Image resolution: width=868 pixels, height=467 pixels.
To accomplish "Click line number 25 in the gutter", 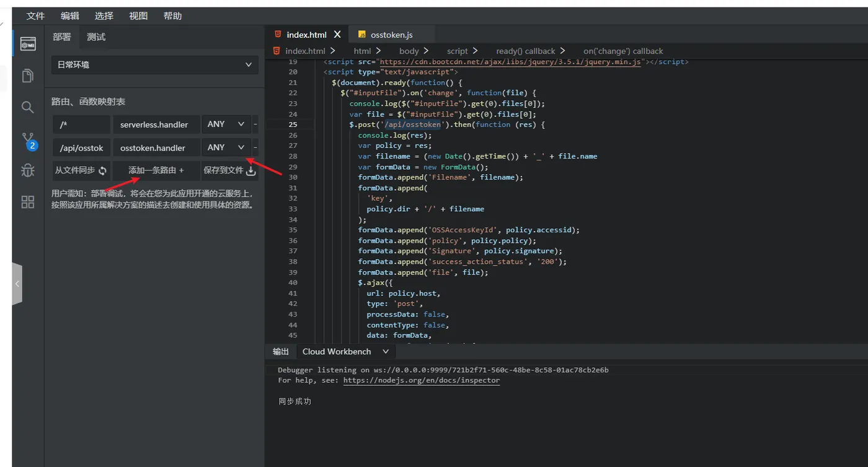I will click(293, 124).
